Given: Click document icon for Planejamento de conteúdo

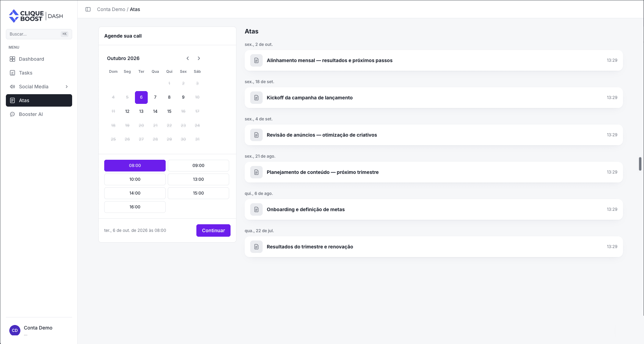Looking at the screenshot, I should (x=256, y=172).
